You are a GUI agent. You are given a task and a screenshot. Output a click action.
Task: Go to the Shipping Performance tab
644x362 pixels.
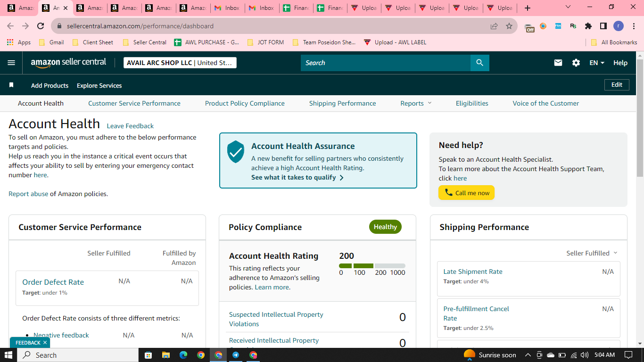point(343,103)
